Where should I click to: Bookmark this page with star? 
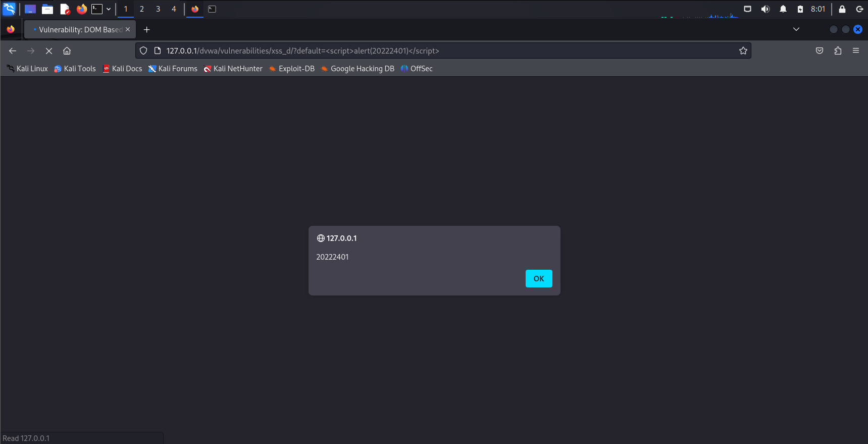pyautogui.click(x=743, y=51)
